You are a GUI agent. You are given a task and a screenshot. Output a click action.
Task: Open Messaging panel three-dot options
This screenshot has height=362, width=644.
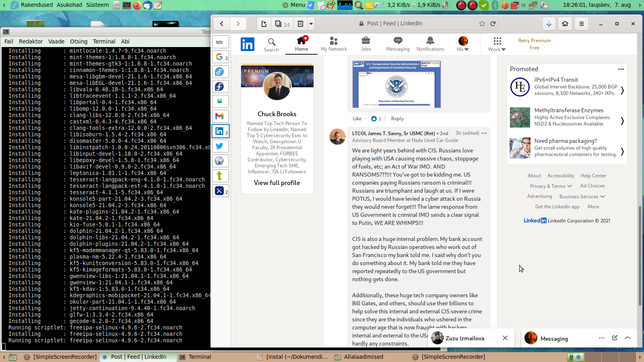pyautogui.click(x=602, y=338)
